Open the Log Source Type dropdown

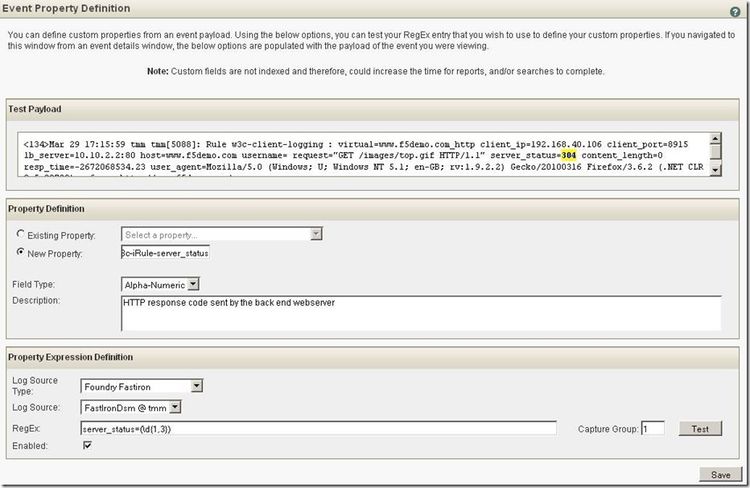[142, 386]
